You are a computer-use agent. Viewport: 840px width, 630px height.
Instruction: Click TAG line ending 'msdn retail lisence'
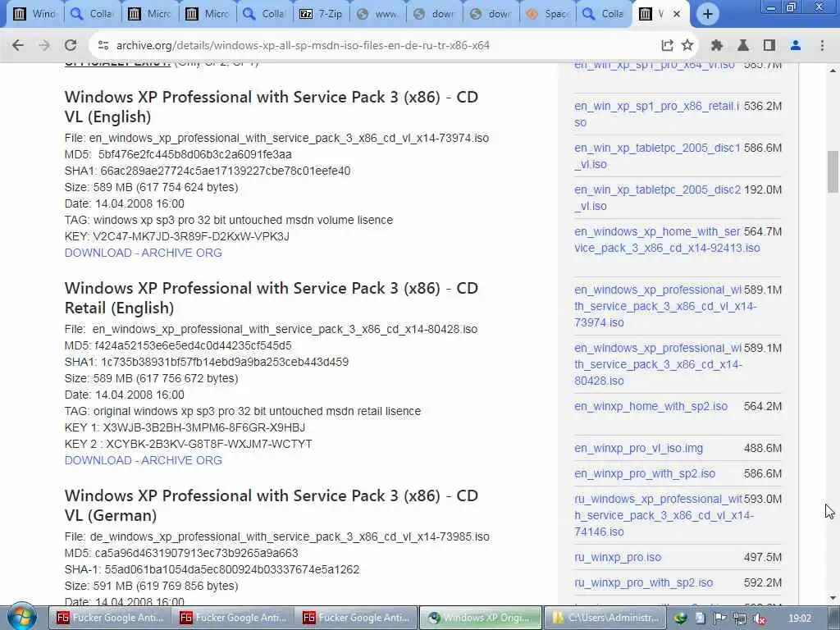tap(243, 411)
